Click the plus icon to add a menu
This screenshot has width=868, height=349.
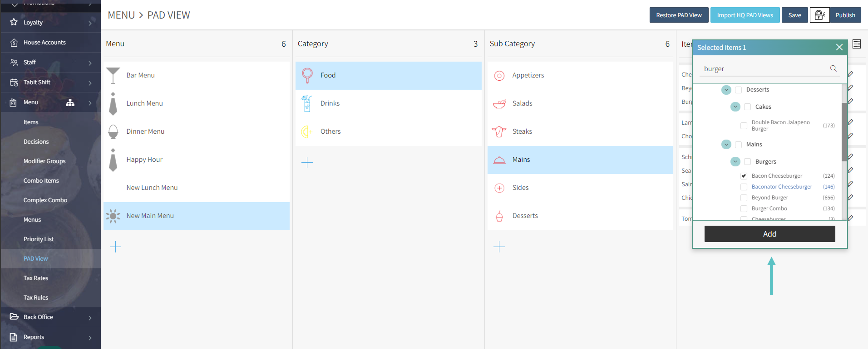click(x=115, y=247)
